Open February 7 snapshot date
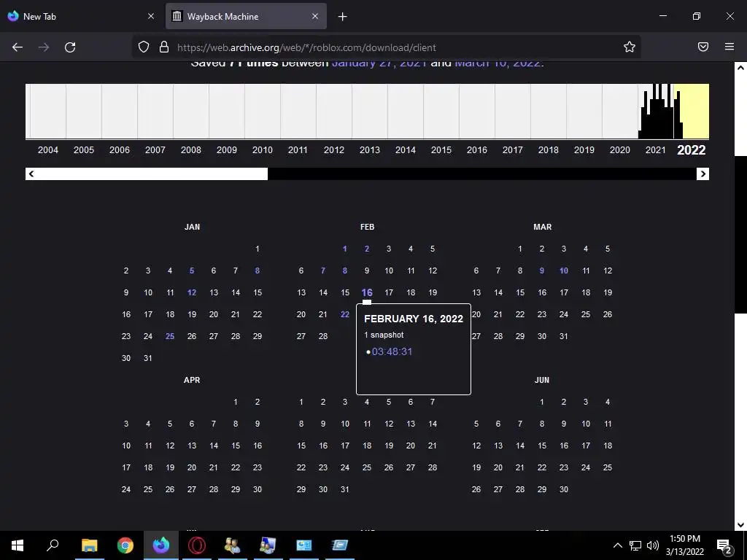The width and height of the screenshot is (747, 560). tap(323, 271)
